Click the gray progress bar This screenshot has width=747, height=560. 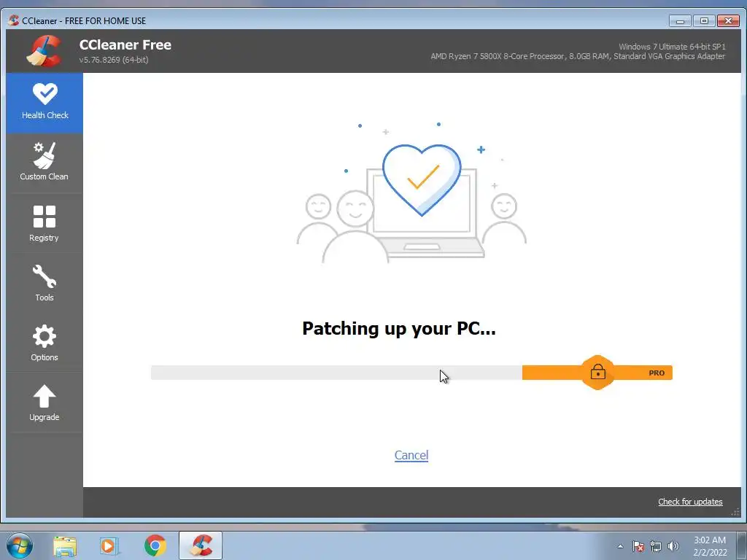[x=336, y=373]
